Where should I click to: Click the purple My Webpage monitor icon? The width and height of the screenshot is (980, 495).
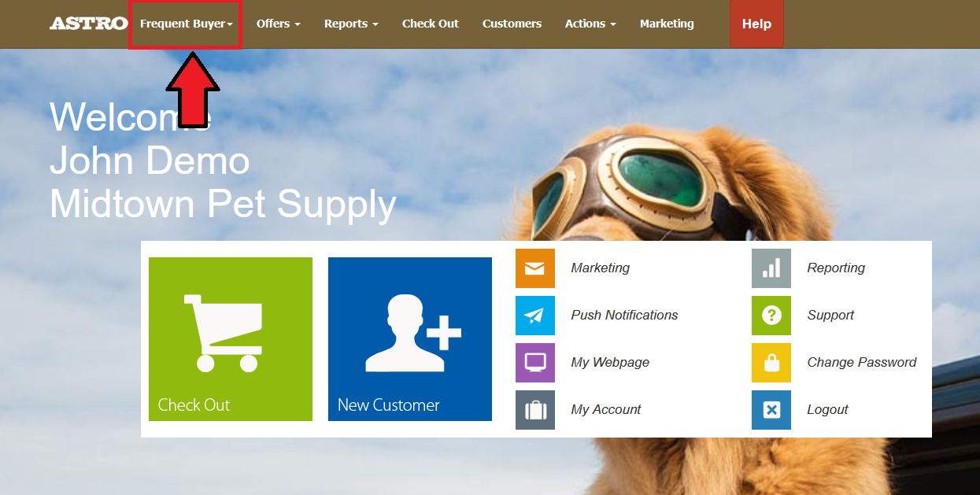(535, 363)
